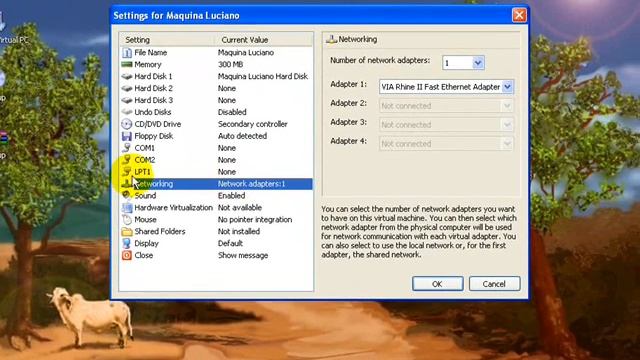640x360 pixels.
Task: Select the Undo Disks row label
Action: pos(153,112)
